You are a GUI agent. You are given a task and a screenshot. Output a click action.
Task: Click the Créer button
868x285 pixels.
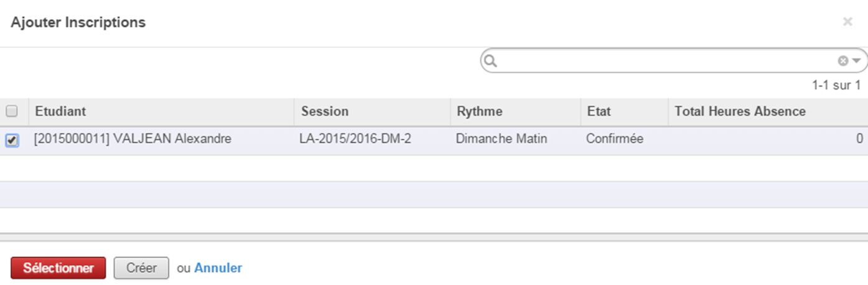[x=141, y=268]
